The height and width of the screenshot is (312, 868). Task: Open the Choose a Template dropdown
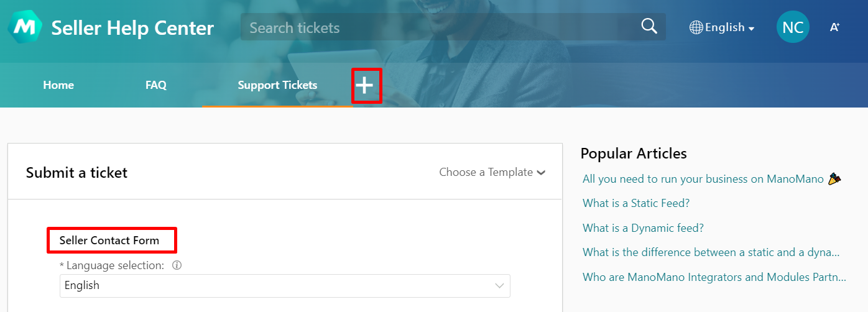point(492,172)
